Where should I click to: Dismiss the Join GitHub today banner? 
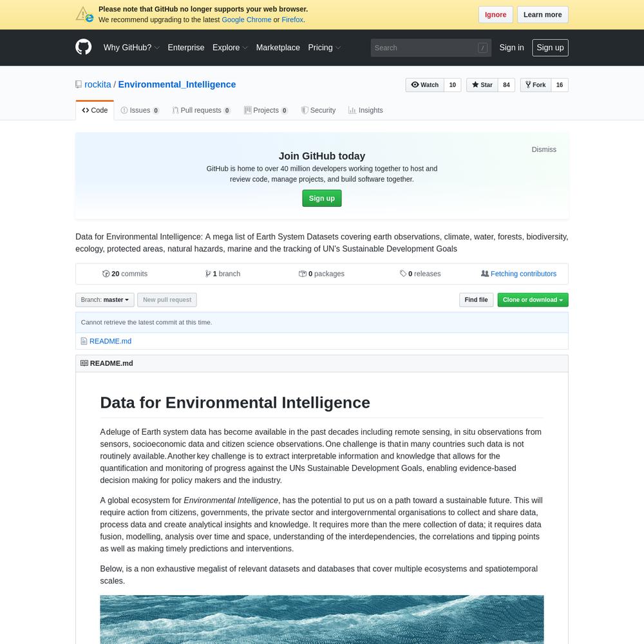tap(544, 149)
